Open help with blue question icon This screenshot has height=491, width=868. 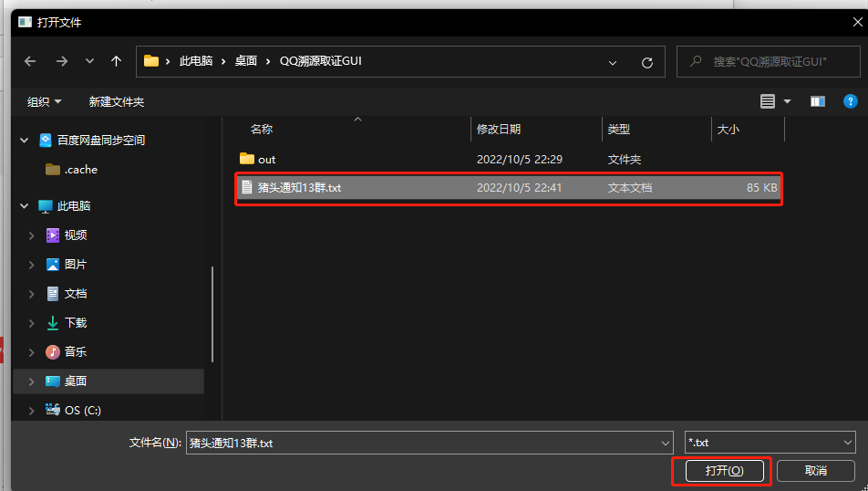coord(851,101)
